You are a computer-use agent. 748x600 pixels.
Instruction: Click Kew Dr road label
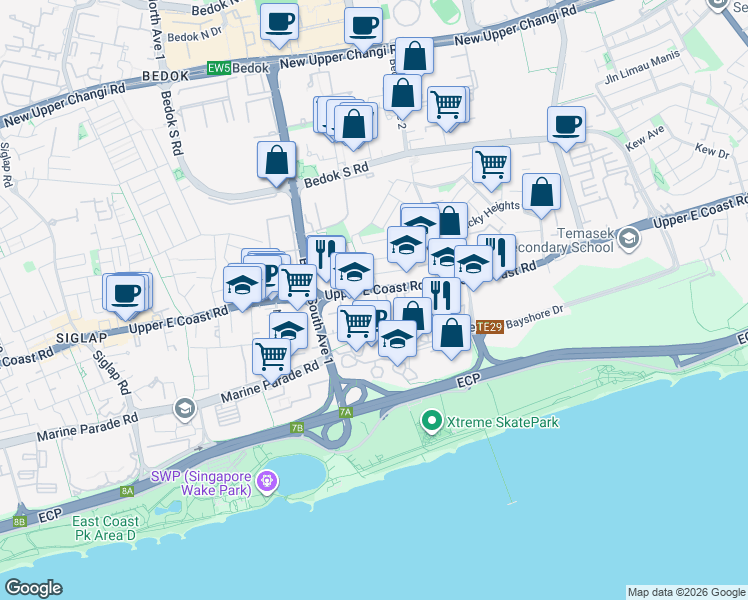[712, 151]
